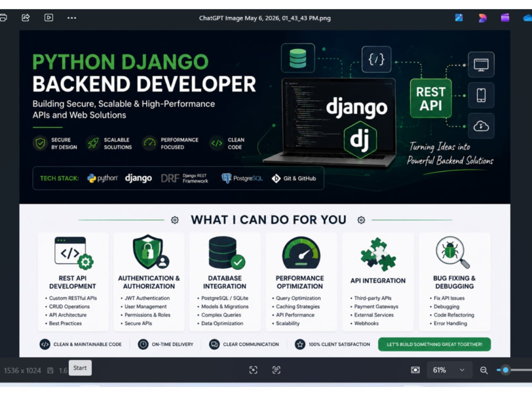
Task: Click the 1536 x 1024 dimensions label
Action: pos(22,370)
